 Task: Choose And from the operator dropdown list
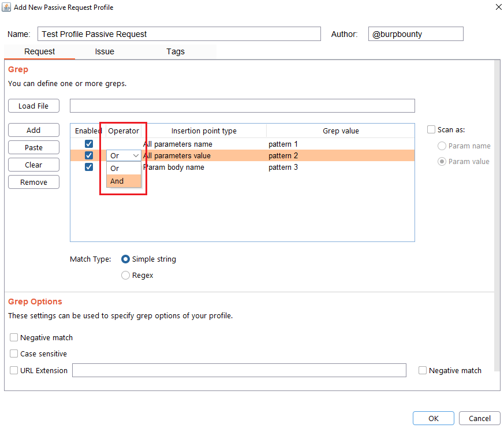117,181
